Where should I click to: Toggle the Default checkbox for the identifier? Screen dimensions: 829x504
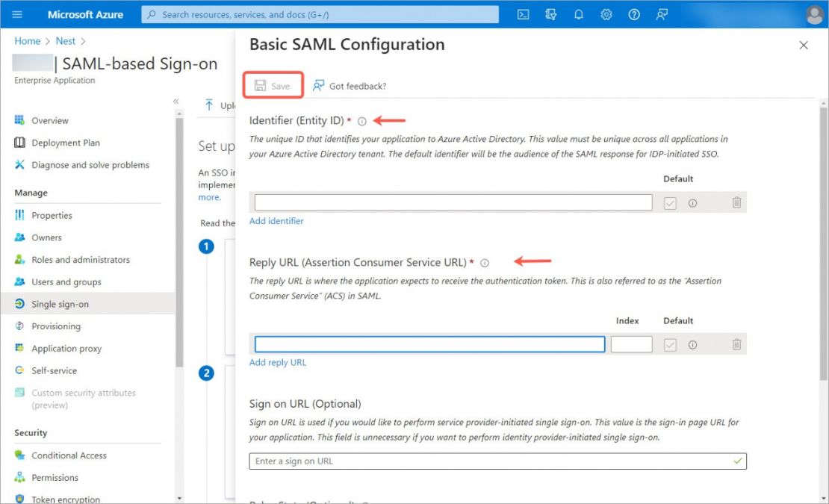point(670,203)
